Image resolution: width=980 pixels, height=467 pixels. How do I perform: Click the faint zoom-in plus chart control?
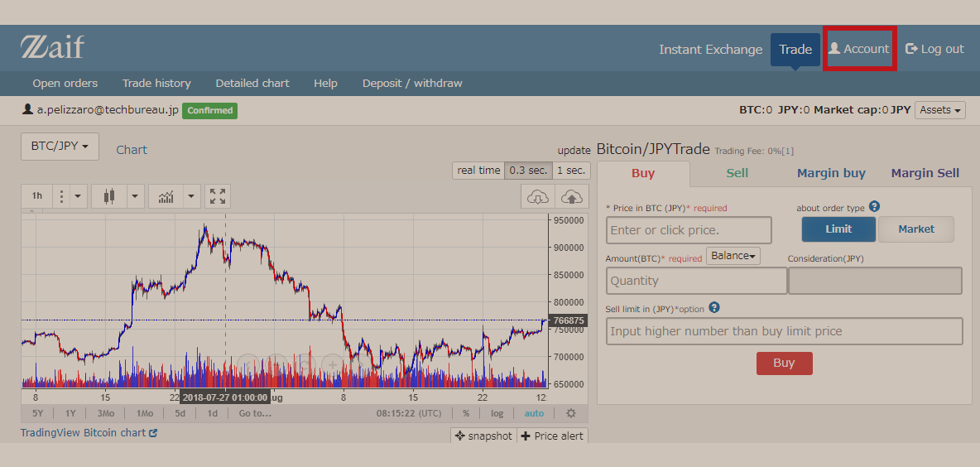tap(333, 364)
